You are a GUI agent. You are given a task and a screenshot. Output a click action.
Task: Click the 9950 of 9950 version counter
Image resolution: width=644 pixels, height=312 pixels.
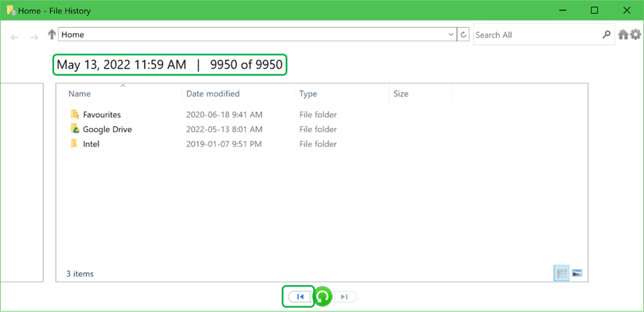(246, 65)
